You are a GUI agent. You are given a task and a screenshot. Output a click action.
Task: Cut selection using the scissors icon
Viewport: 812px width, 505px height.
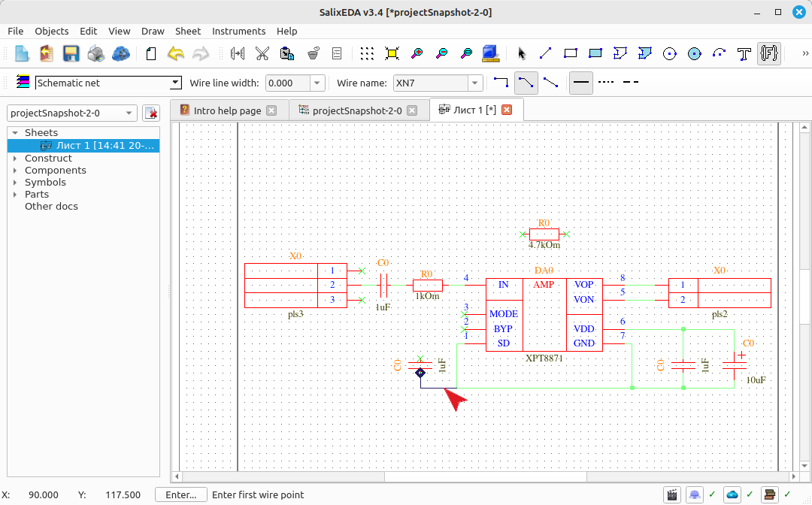[262, 53]
